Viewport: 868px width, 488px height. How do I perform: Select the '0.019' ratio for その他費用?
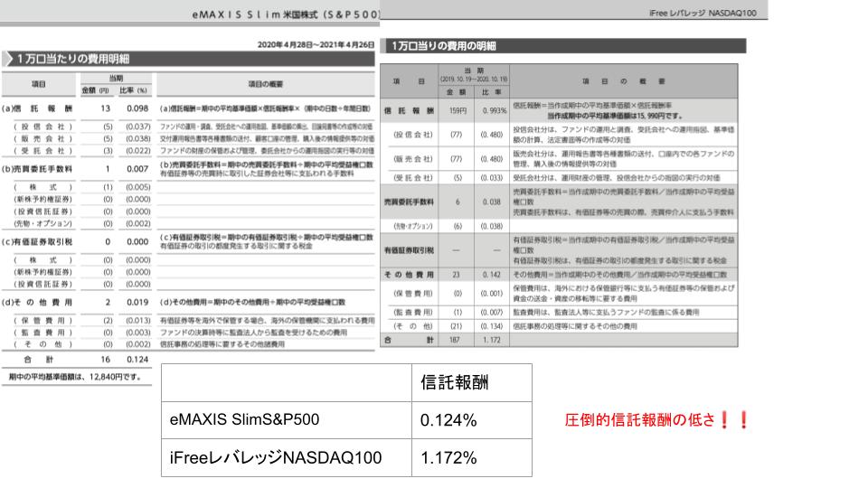(137, 302)
